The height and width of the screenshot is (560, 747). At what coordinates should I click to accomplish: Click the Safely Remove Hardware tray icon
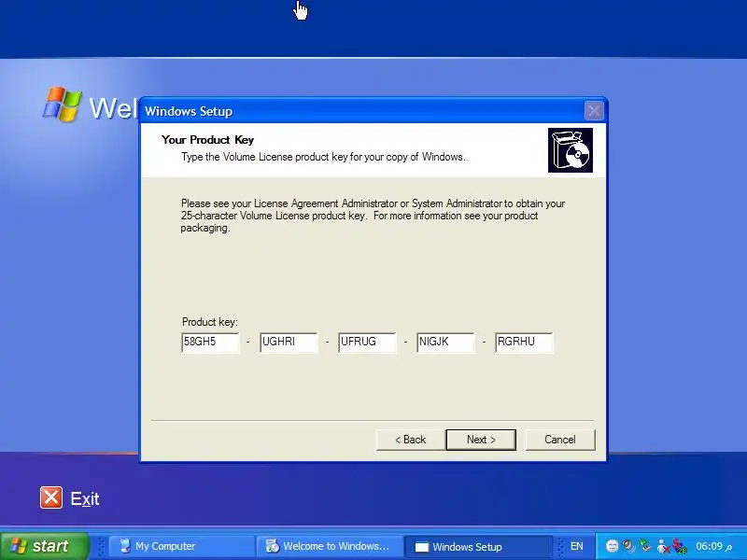click(x=645, y=546)
